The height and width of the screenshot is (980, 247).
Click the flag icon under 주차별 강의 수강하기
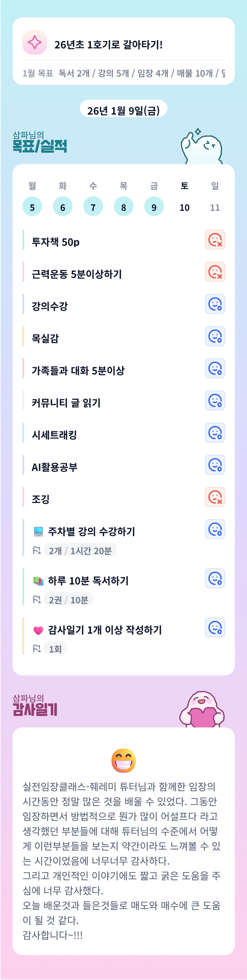click(x=37, y=550)
